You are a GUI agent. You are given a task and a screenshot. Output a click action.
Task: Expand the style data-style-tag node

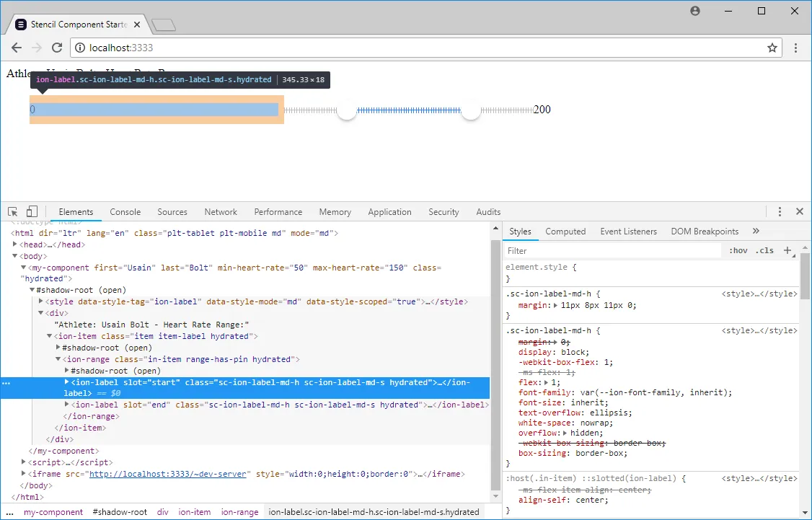point(41,301)
